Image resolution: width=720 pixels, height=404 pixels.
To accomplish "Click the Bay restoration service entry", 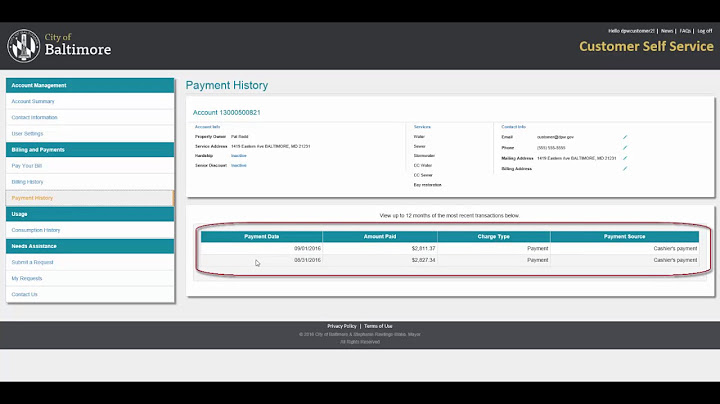I will (x=428, y=185).
